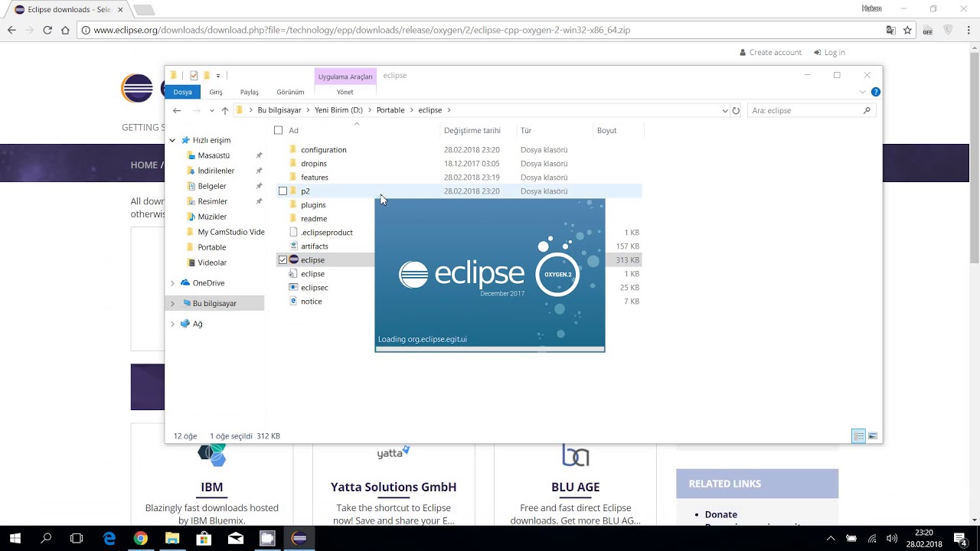The image size is (980, 551).
Task: Refresh the eclipse folder view
Action: coord(736,110)
